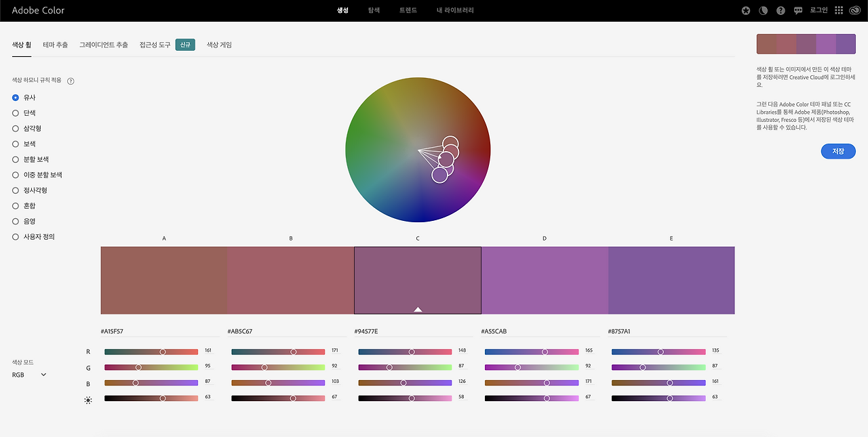Viewport: 868px width, 437px height.
Task: Click the brightness slider handle for color D
Action: (x=547, y=398)
